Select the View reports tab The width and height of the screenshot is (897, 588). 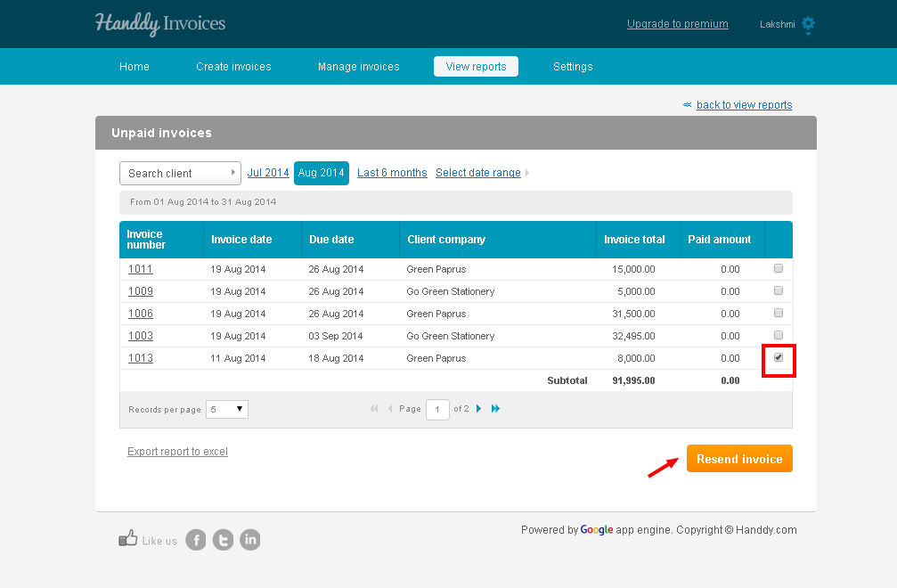[x=476, y=66]
